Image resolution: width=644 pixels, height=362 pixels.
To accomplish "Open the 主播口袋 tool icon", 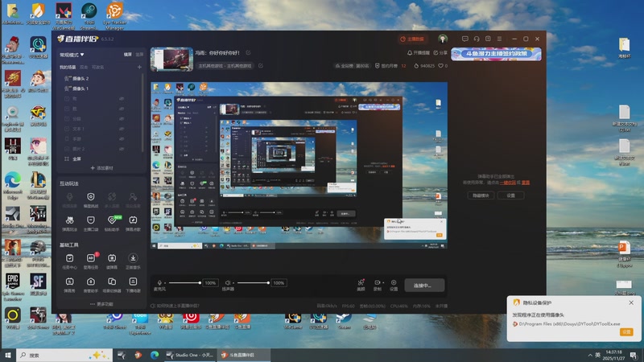I will click(x=91, y=220).
